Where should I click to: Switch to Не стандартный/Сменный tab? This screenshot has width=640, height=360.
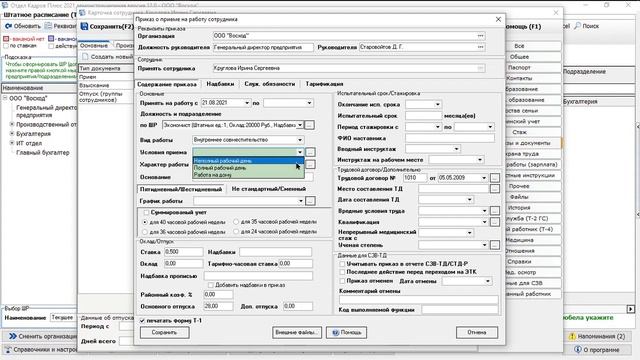point(269,189)
